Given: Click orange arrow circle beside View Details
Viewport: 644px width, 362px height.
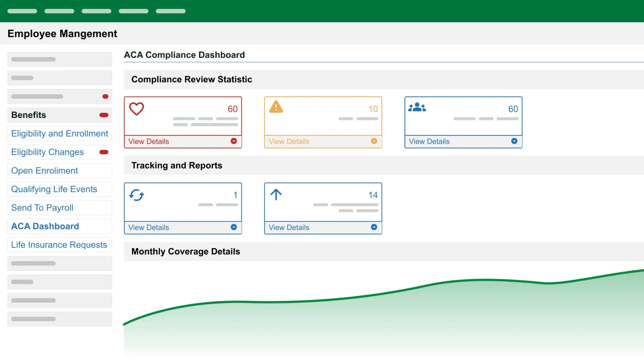Looking at the screenshot, I should point(374,141).
